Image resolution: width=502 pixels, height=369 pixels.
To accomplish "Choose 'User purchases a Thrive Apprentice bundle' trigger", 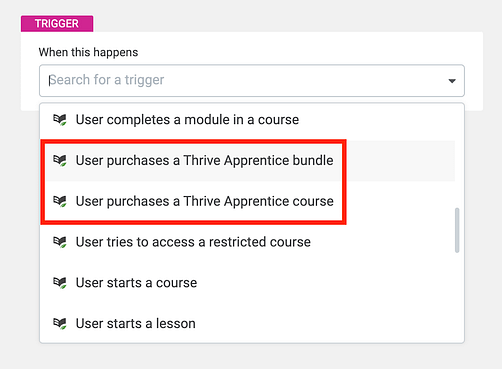I will tap(247, 161).
